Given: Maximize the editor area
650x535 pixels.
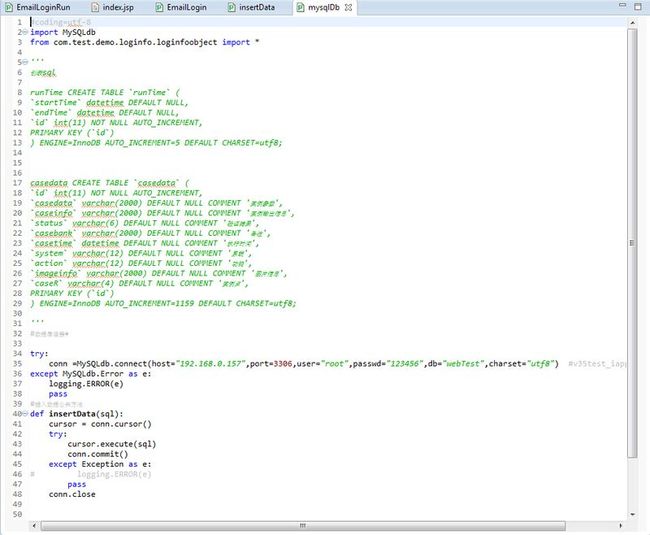Looking at the screenshot, I should click(x=638, y=6).
